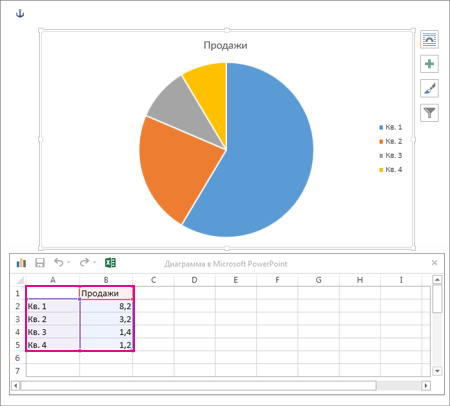Select cell A2 labeled Кв. 1
Viewport: 450px width, 406px height.
pos(53,306)
